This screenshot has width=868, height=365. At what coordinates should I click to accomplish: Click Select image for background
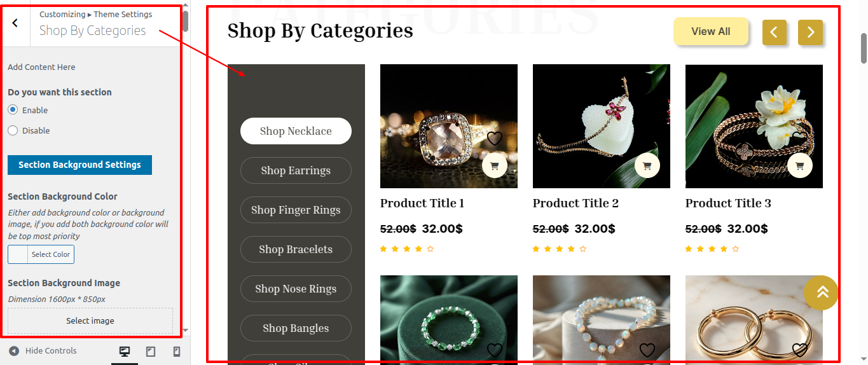(90, 320)
